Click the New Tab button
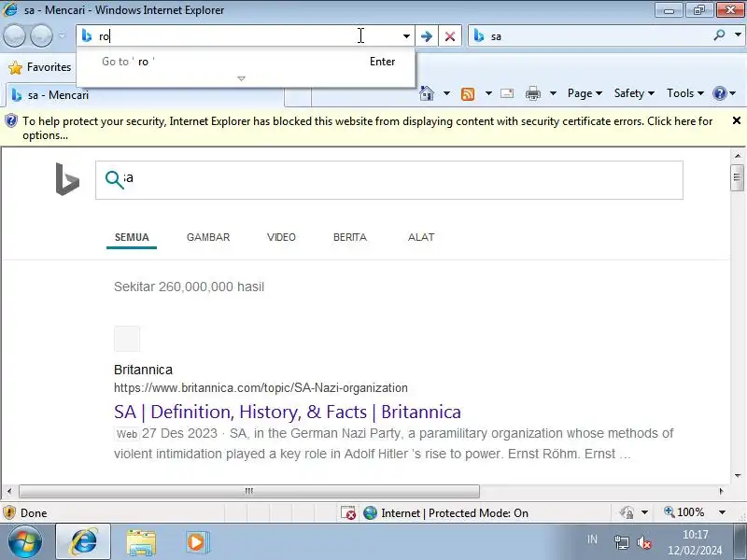 click(298, 97)
